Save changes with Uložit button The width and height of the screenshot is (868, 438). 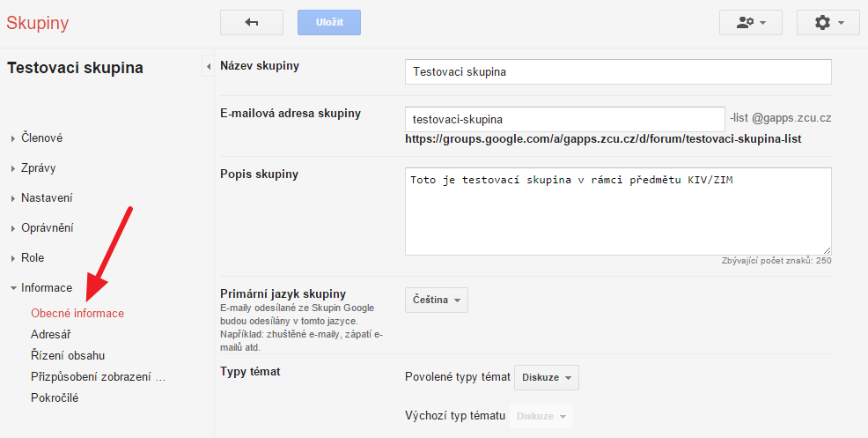329,23
